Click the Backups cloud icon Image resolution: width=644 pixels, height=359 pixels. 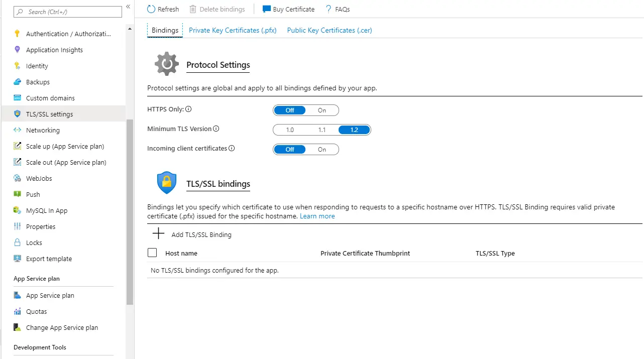click(x=18, y=82)
